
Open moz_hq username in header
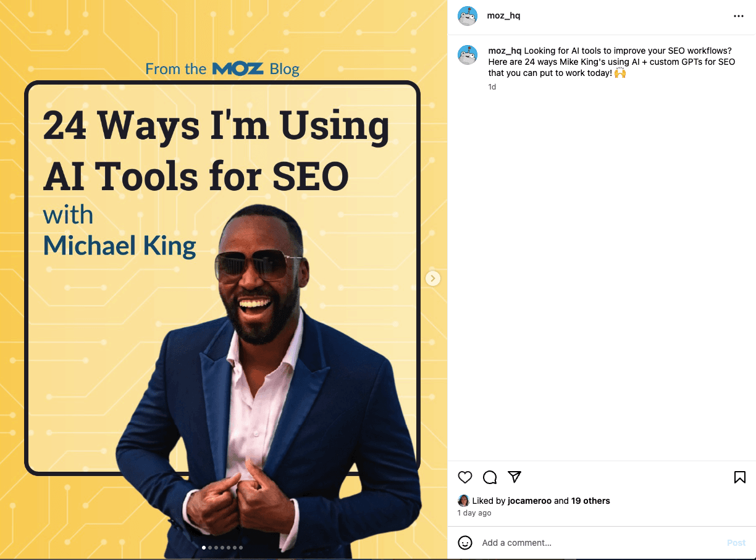503,16
